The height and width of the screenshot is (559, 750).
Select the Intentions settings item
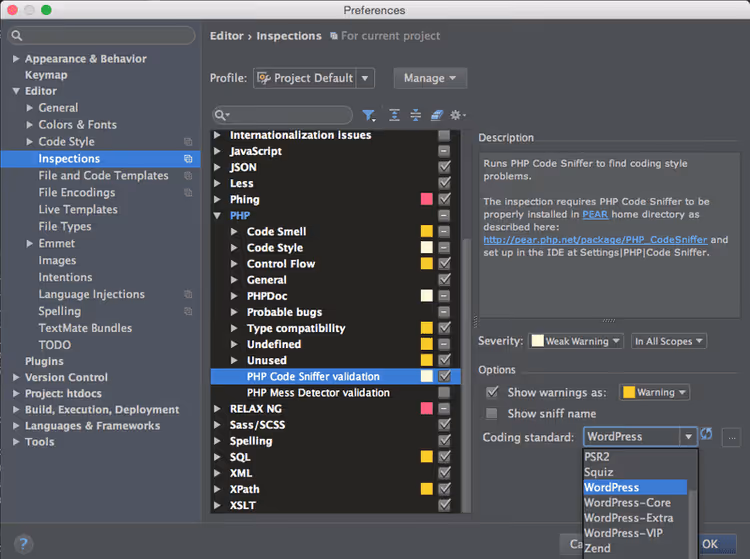pyautogui.click(x=65, y=277)
